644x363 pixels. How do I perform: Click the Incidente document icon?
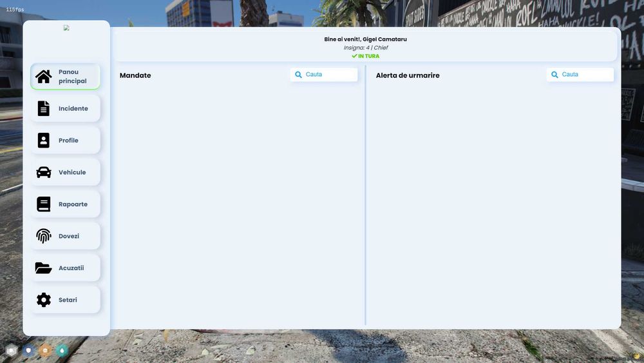tap(44, 108)
